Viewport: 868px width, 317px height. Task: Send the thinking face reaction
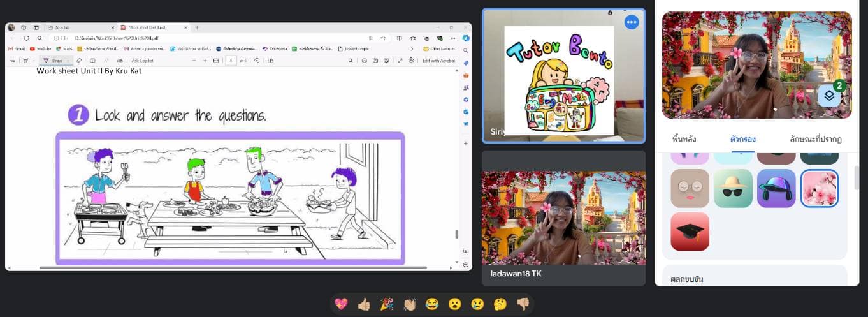[500, 304]
